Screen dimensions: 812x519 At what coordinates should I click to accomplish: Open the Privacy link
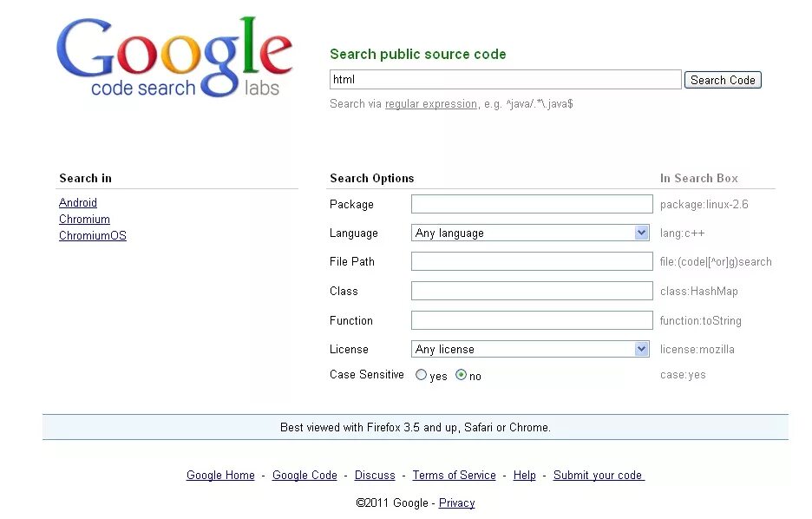point(456,503)
